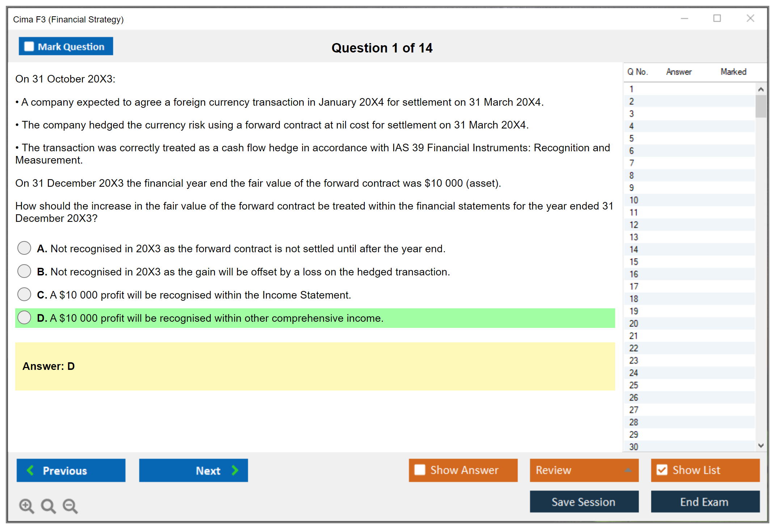Jump to question 14 in list

pos(634,249)
